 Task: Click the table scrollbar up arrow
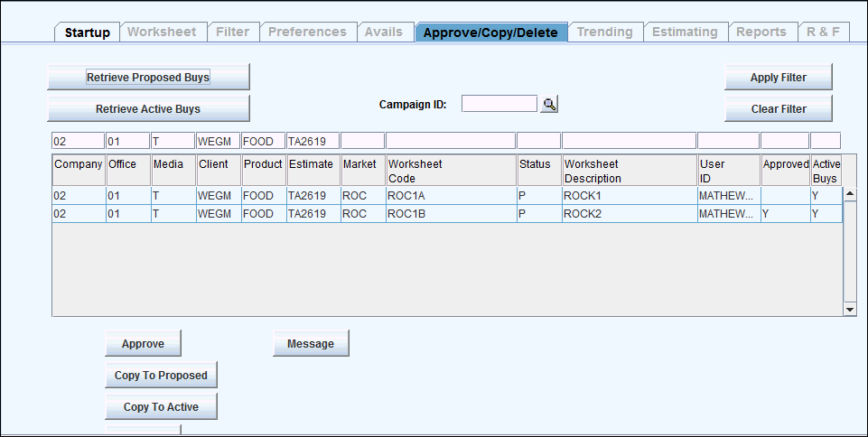[850, 193]
